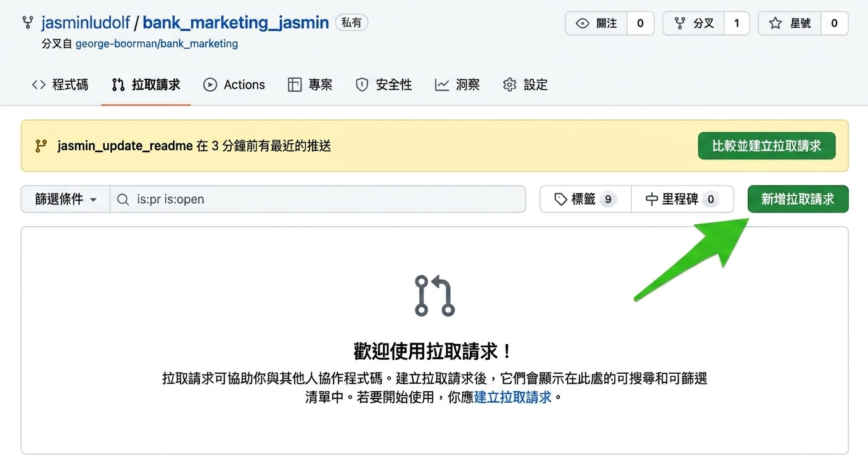Click the magnifier icon in search field

coord(123,200)
